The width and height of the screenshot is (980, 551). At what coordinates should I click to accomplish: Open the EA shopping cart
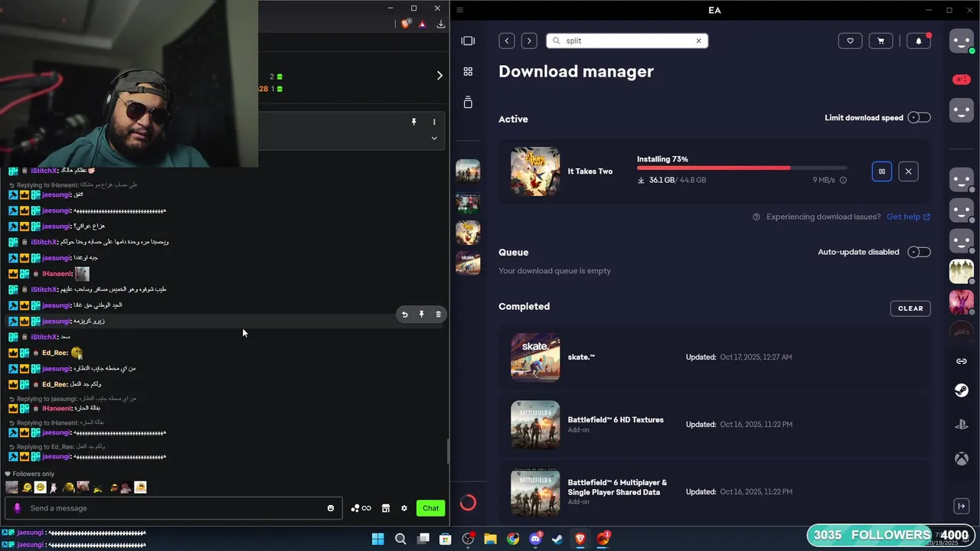pos(880,41)
